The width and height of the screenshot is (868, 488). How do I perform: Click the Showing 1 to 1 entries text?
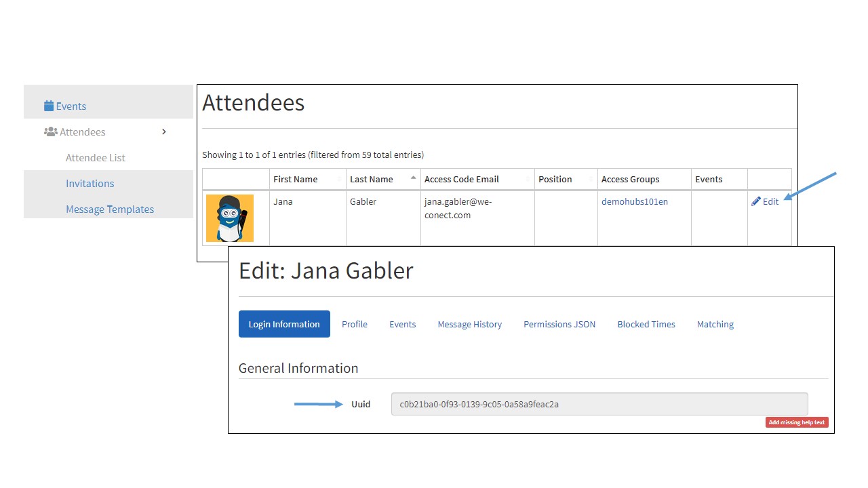313,155
